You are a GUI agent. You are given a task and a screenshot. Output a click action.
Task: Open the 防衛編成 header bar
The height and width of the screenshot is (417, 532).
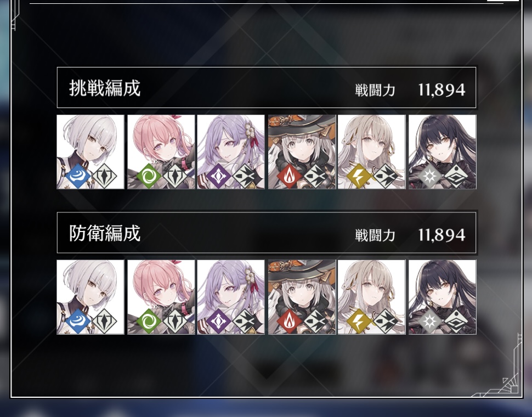[x=267, y=233]
